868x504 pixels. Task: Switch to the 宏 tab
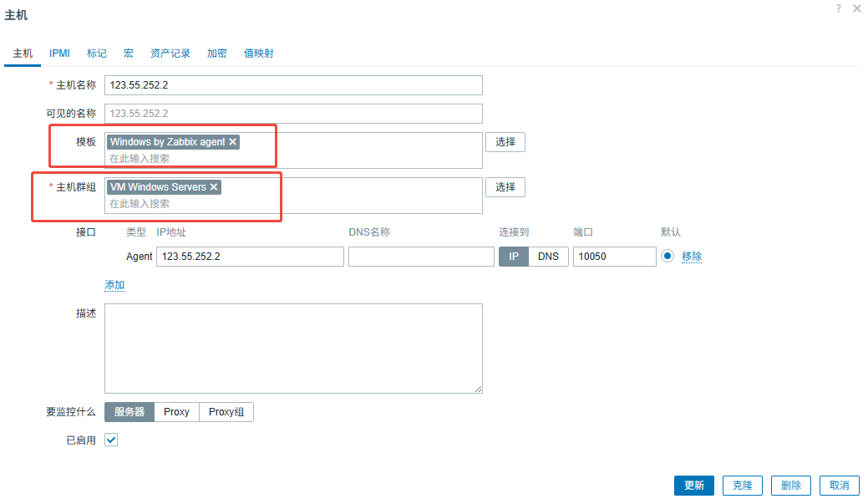(x=128, y=53)
